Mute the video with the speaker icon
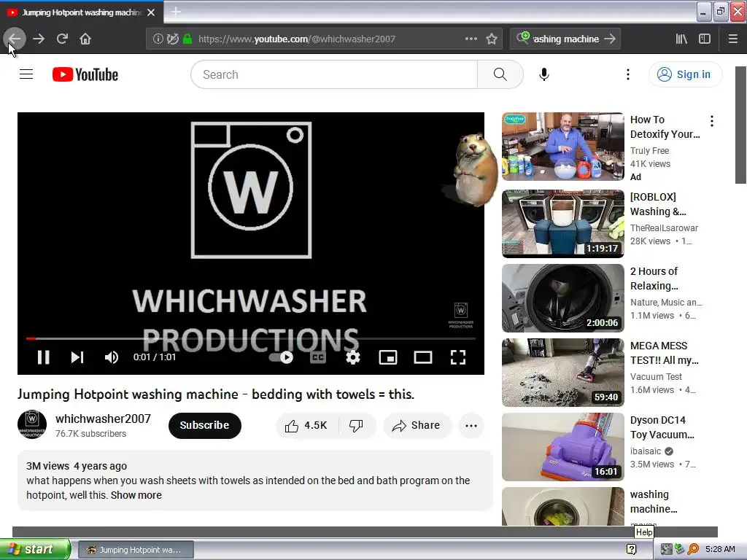This screenshot has height=560, width=747. [111, 357]
